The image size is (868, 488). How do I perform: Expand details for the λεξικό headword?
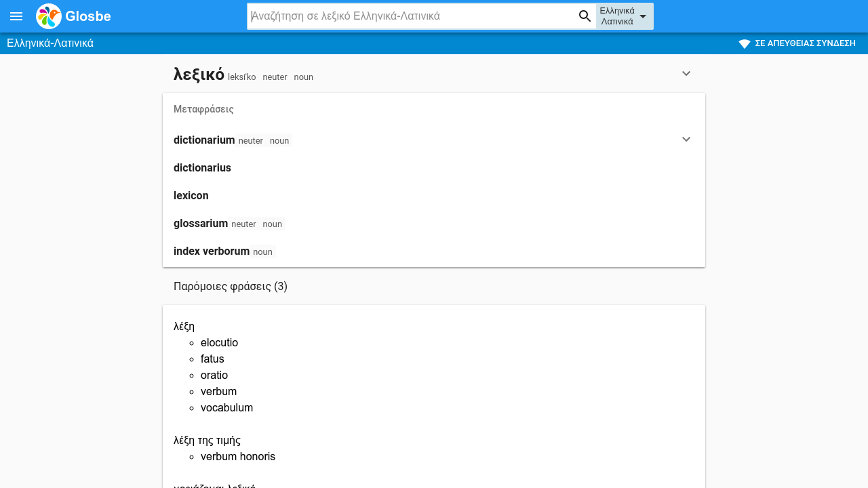[x=686, y=73]
